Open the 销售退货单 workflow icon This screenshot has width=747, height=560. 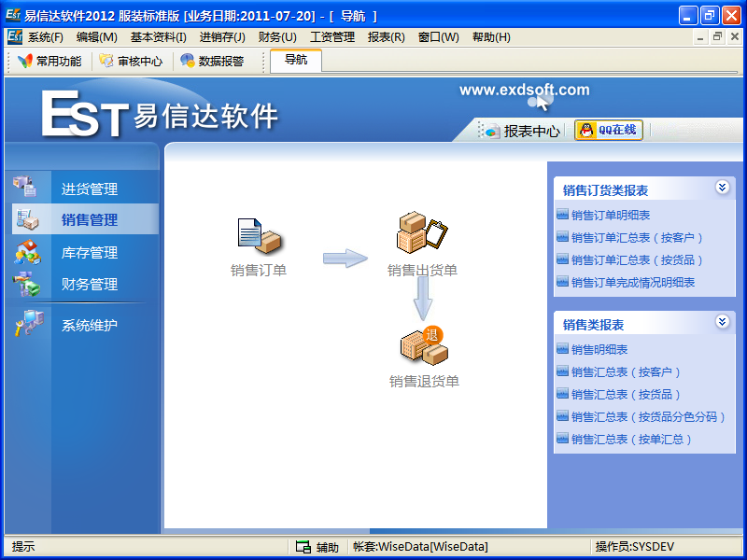[x=423, y=346]
